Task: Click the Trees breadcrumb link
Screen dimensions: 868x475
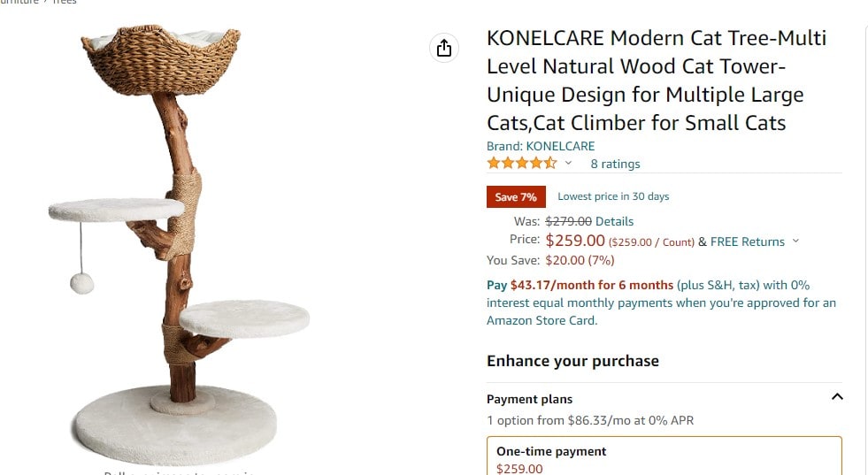Action: coord(65,3)
